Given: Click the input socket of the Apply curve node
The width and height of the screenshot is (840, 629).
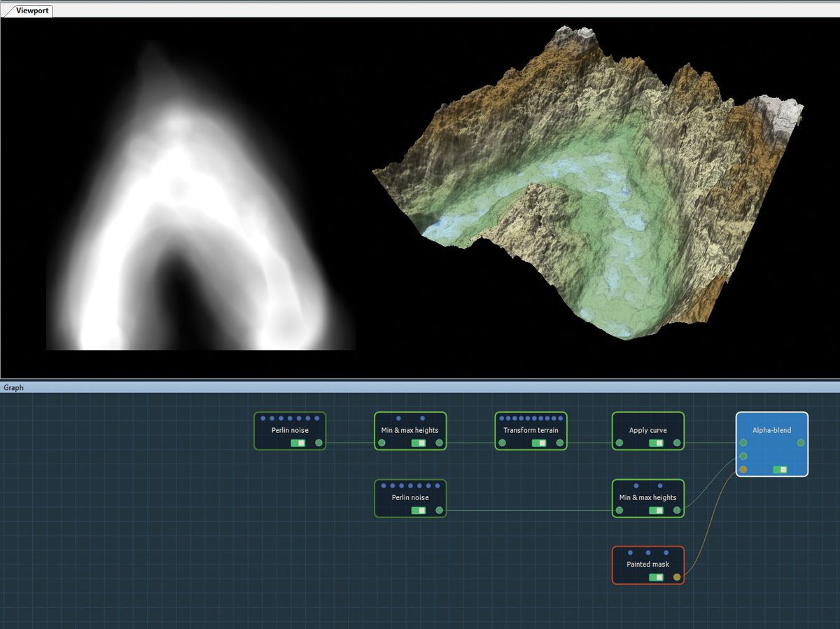Looking at the screenshot, I should click(619, 442).
